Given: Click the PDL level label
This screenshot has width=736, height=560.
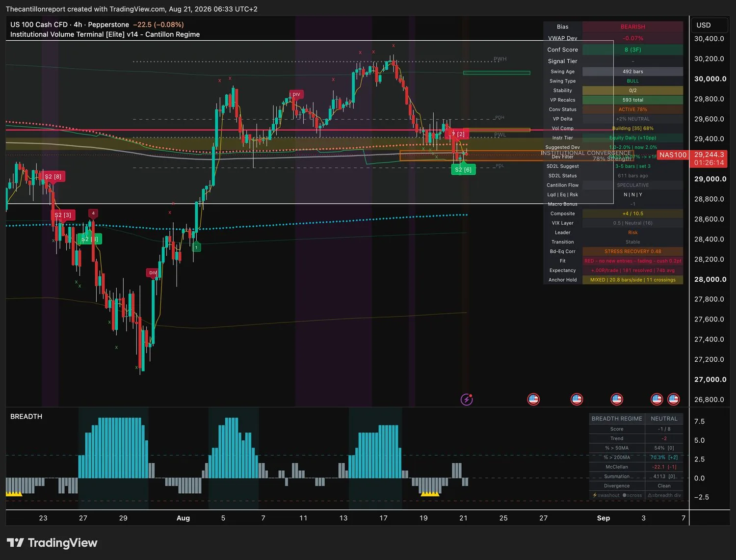Looking at the screenshot, I should point(499,166).
